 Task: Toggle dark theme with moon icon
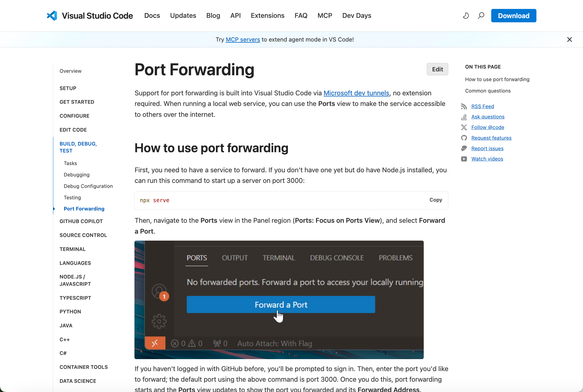coord(466,16)
